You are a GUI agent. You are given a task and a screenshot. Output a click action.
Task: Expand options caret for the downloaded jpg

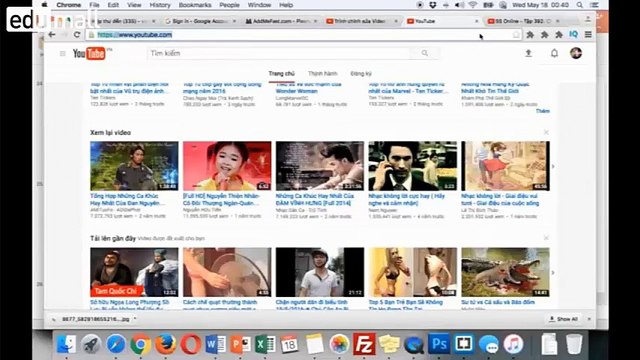tap(135, 319)
